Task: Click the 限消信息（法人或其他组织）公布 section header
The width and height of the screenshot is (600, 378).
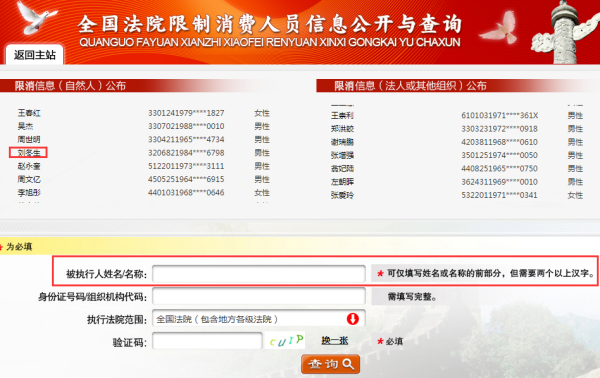Action: (x=410, y=86)
